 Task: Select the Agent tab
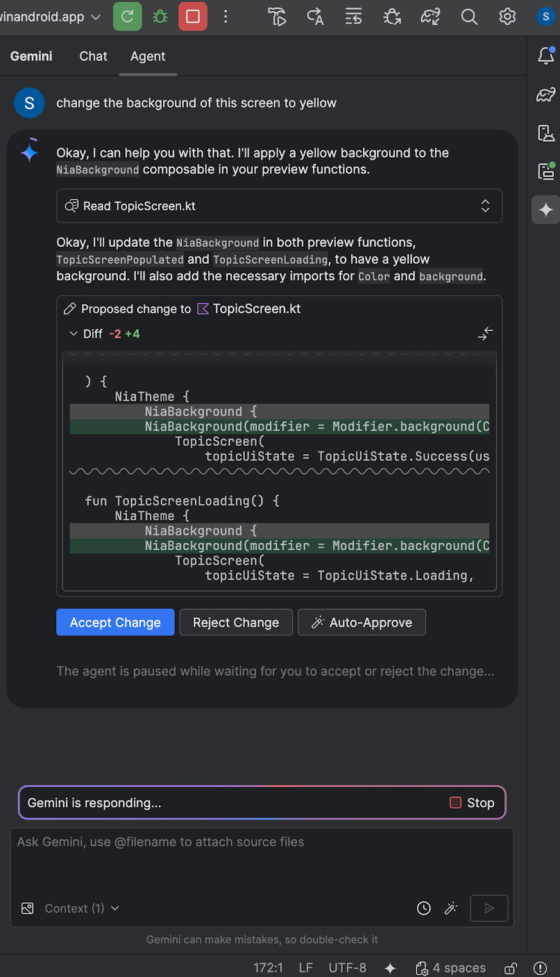[x=148, y=56]
